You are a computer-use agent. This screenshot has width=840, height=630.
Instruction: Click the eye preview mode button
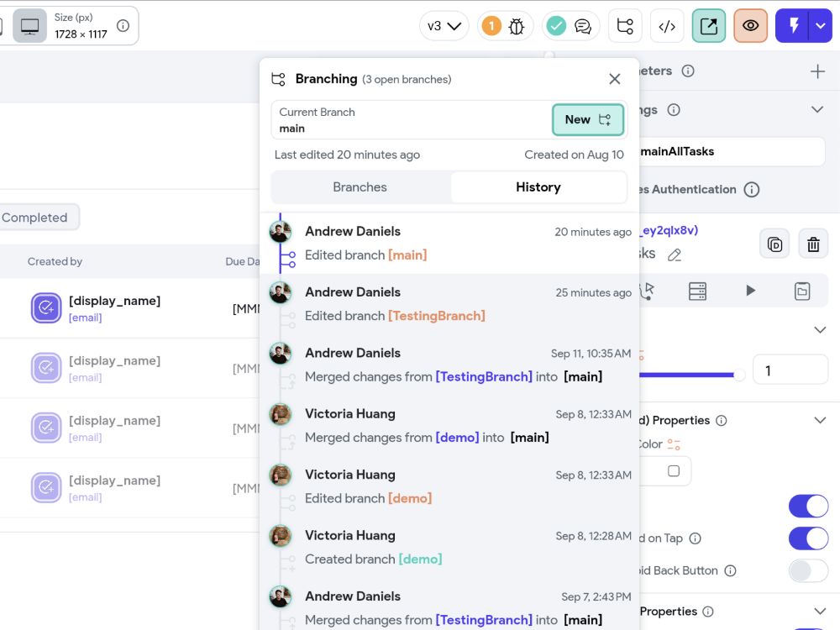pyautogui.click(x=750, y=26)
